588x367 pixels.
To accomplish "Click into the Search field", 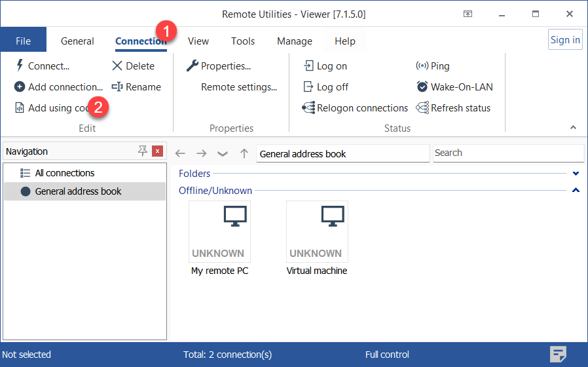I will [508, 153].
